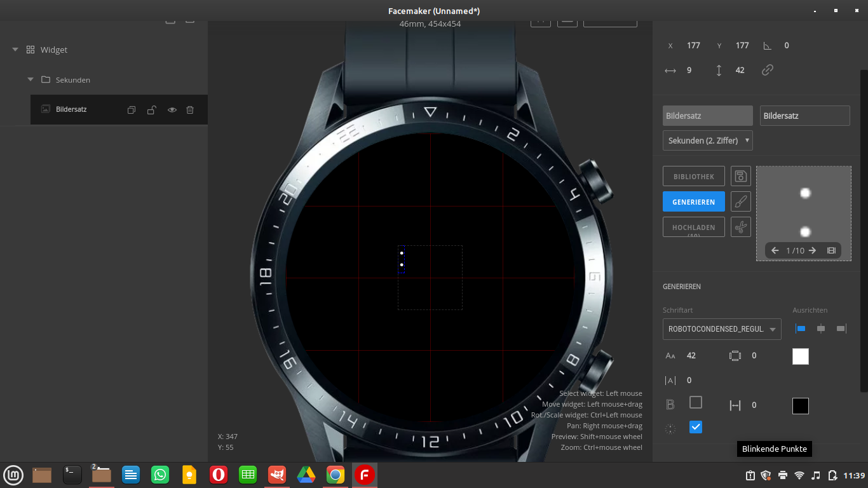Screen dimensions: 868x488
Task: Hide the Bildersatz layer via eye icon
Action: (172, 110)
